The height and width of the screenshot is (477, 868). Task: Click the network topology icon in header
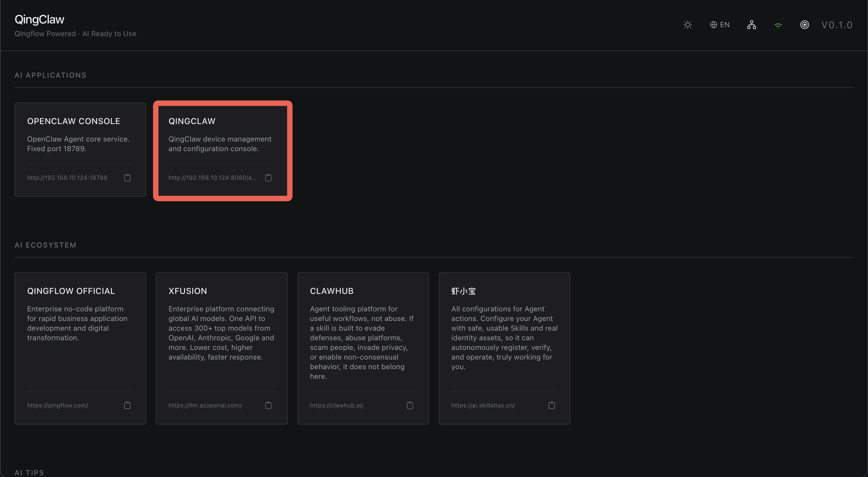tap(751, 25)
